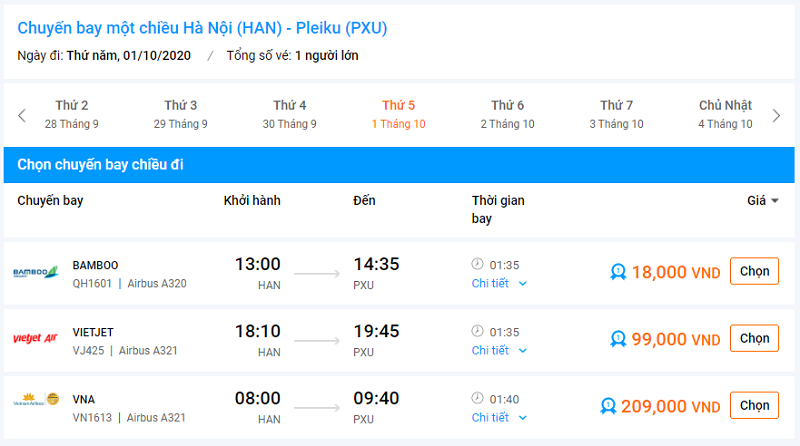800x446 pixels.
Task: Expand Chi tiết for VNA flight
Action: click(x=499, y=417)
